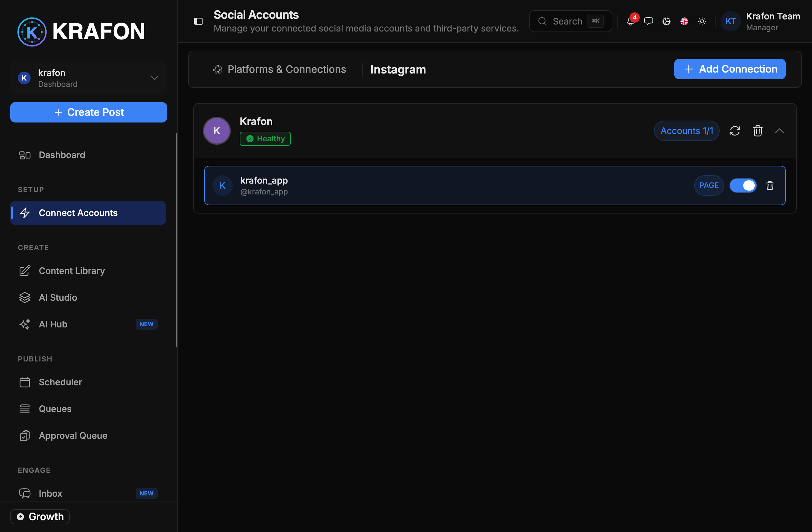The height and width of the screenshot is (532, 812).
Task: Go back to Platforms & Connections
Action: [x=280, y=70]
